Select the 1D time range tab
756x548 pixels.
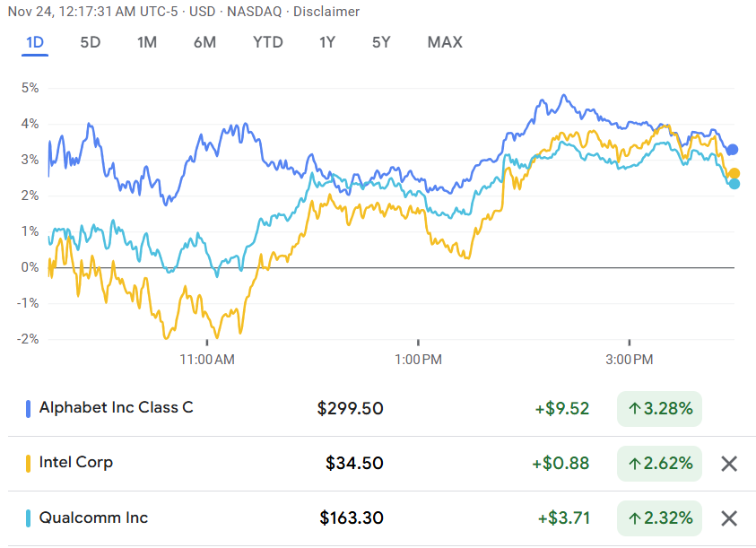click(x=35, y=42)
